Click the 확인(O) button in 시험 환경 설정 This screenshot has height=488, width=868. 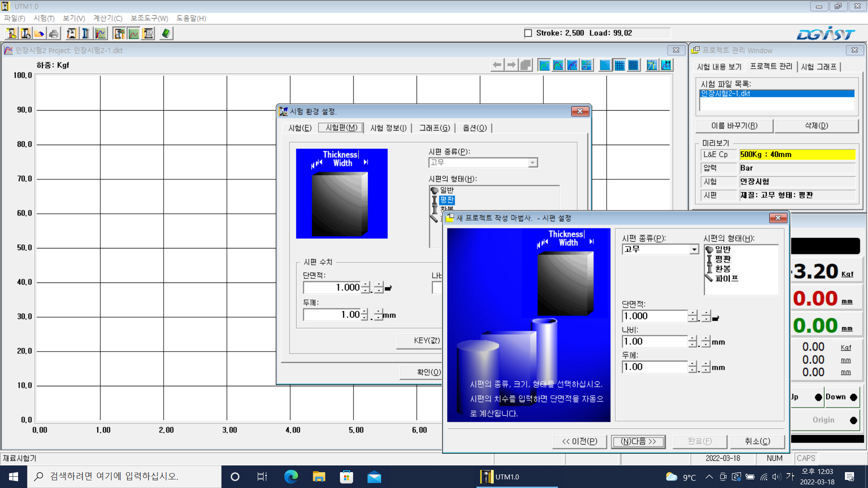tap(421, 372)
